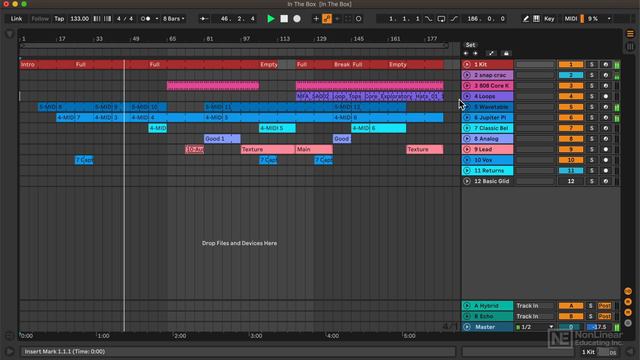640x360 pixels.
Task: Click the Punch-In switch icon
Action: (428, 19)
